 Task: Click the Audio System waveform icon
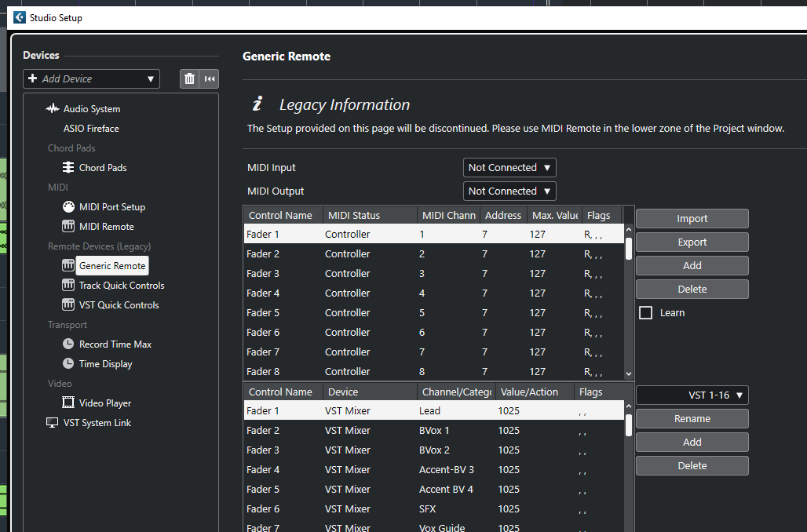[52, 108]
